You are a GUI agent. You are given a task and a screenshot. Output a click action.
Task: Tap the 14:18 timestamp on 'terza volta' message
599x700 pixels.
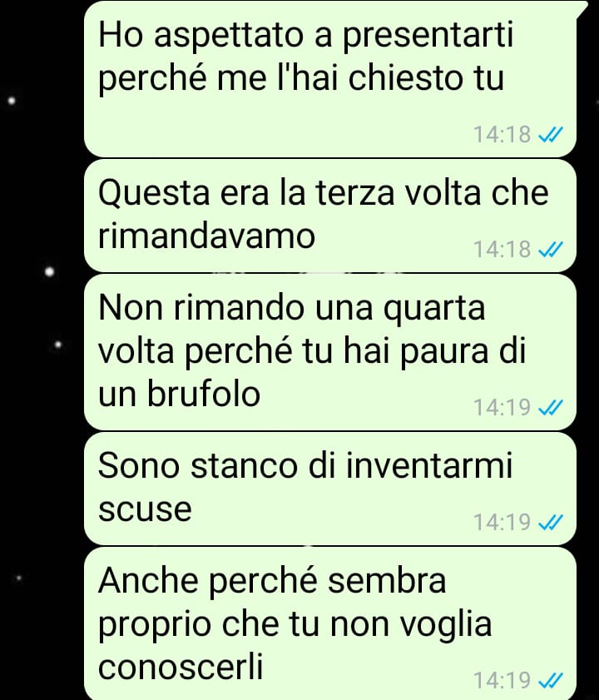502,250
